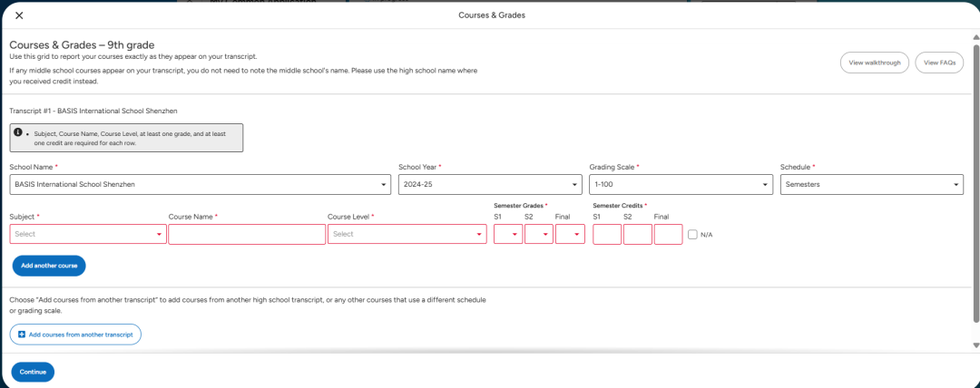Open the Final grade dropdown
Image resolution: width=980 pixels, height=388 pixels.
570,235
